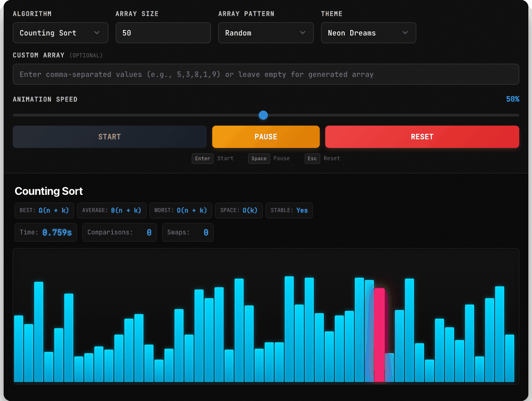Focus the Custom Array text input
The image size is (532, 401).
point(266,74)
